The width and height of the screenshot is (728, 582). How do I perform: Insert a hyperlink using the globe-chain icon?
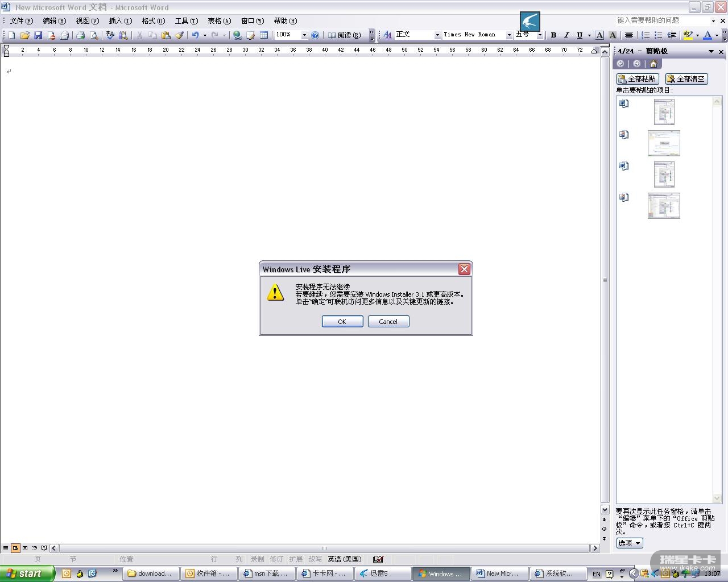pyautogui.click(x=237, y=35)
